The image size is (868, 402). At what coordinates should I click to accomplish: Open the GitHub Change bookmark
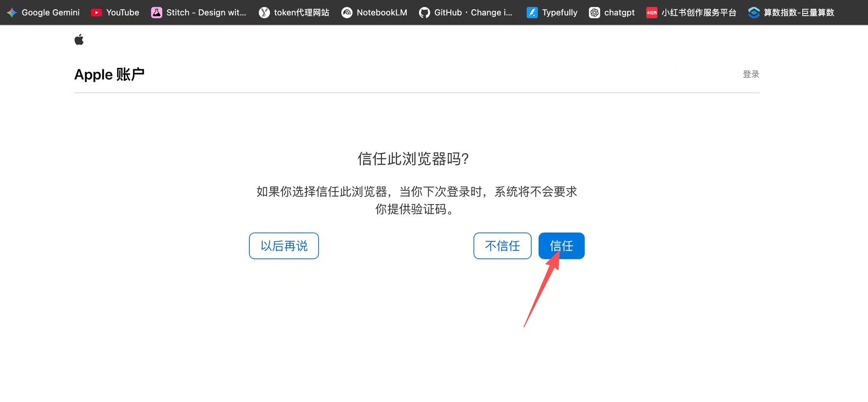coord(466,12)
